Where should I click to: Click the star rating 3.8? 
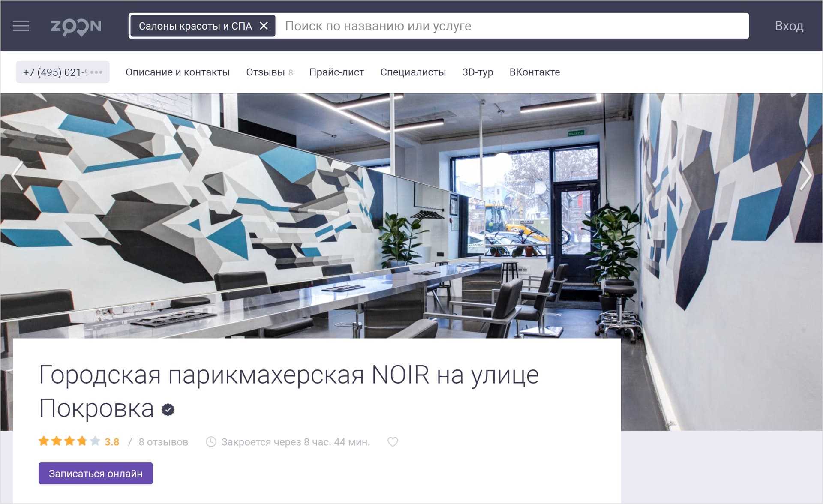click(78, 441)
